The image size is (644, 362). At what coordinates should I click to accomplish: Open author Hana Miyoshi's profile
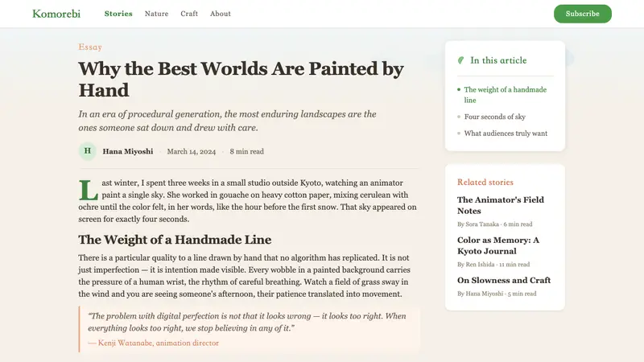(128, 151)
